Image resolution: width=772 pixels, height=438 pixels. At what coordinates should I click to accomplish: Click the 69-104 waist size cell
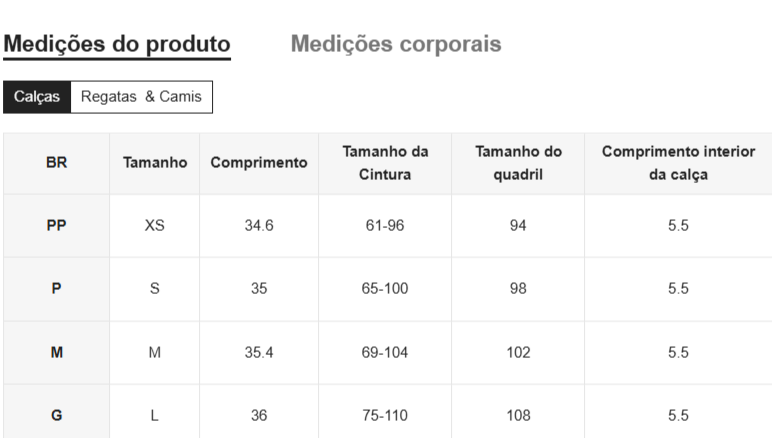point(385,352)
